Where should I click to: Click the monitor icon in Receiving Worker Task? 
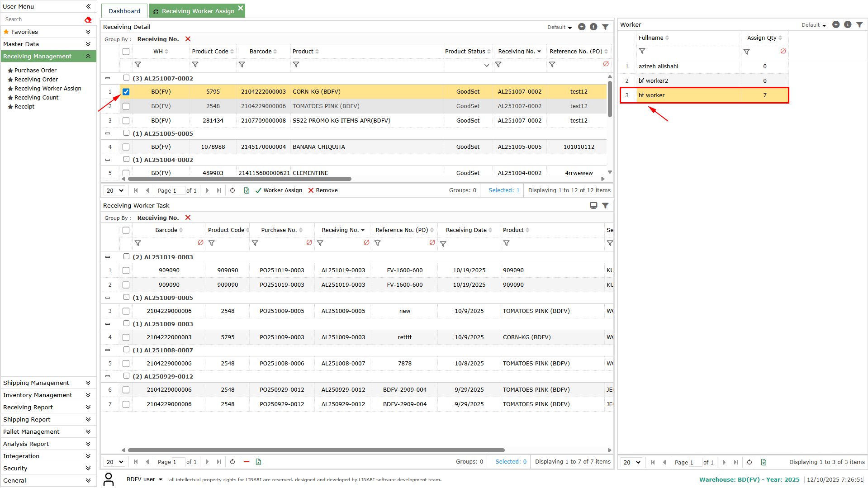point(593,206)
